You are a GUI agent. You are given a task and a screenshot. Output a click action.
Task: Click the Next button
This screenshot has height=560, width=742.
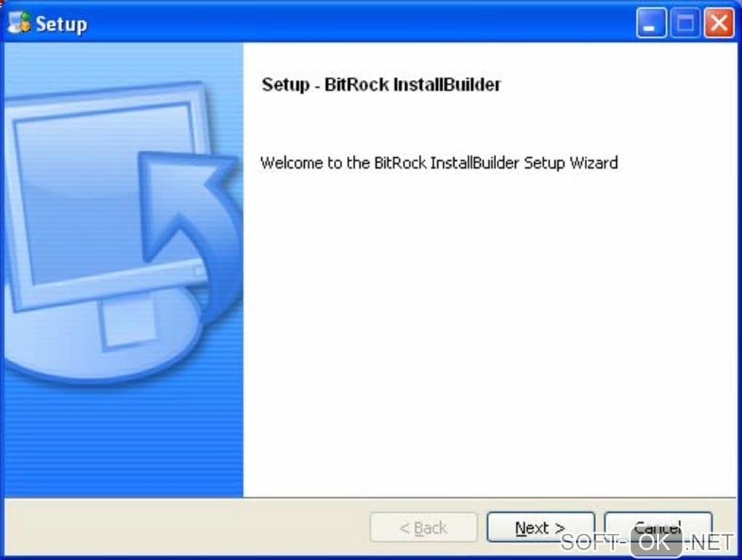point(540,527)
